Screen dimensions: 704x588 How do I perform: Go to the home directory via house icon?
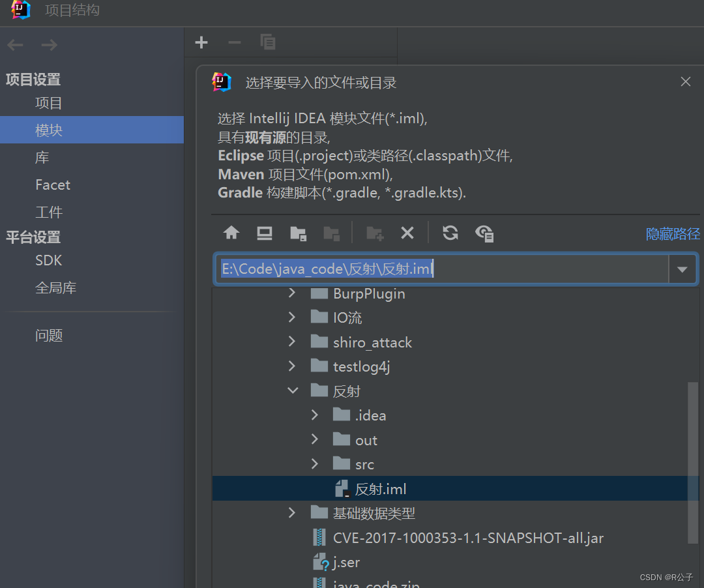231,233
